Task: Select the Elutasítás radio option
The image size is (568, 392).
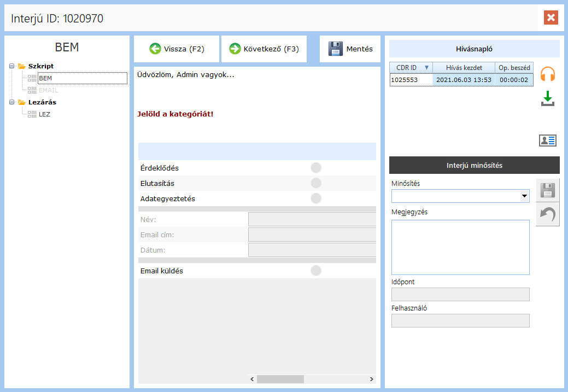Action: (x=316, y=183)
